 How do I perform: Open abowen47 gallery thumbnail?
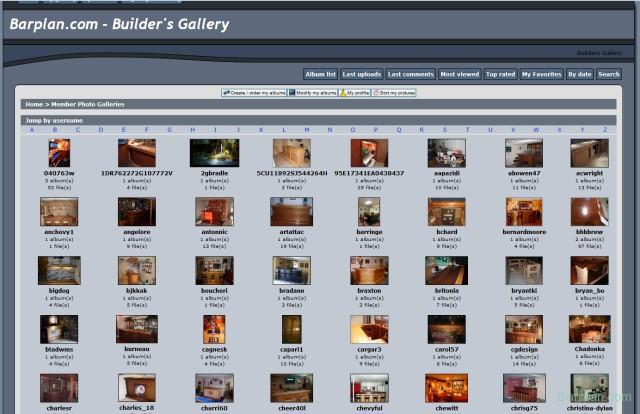pos(524,153)
